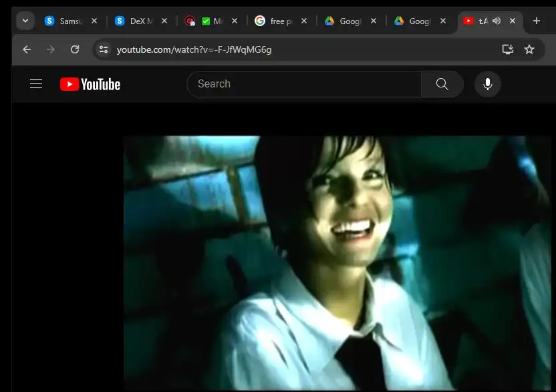This screenshot has width=556, height=392.
Task: Close the Samsung tab
Action: 94,21
